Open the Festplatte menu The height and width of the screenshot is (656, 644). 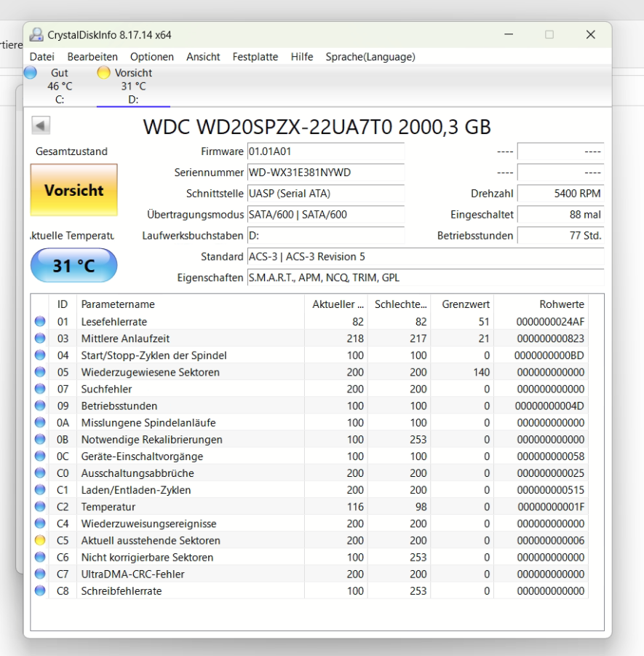point(255,57)
